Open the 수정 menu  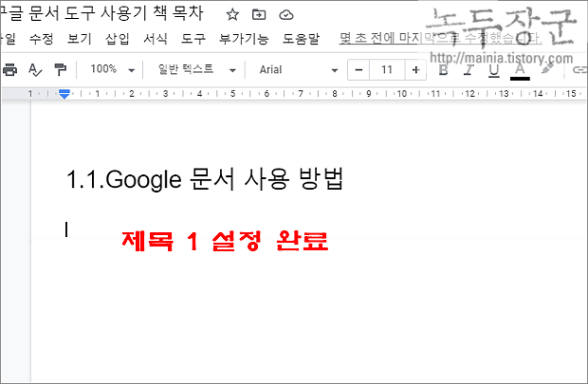click(x=41, y=39)
